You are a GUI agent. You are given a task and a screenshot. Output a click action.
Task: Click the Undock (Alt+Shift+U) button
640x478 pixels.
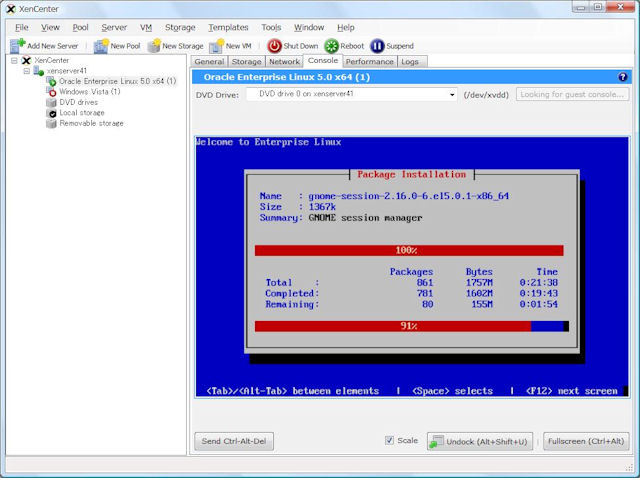pos(480,441)
